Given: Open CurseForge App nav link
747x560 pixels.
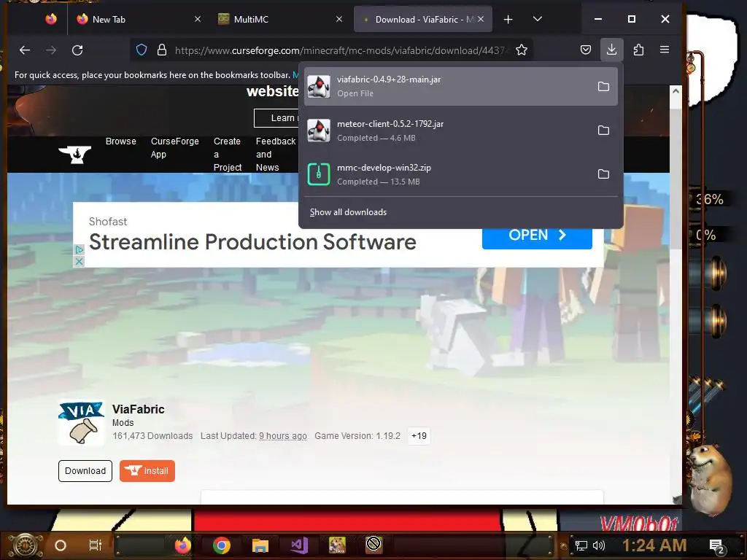Looking at the screenshot, I should pos(175,147).
